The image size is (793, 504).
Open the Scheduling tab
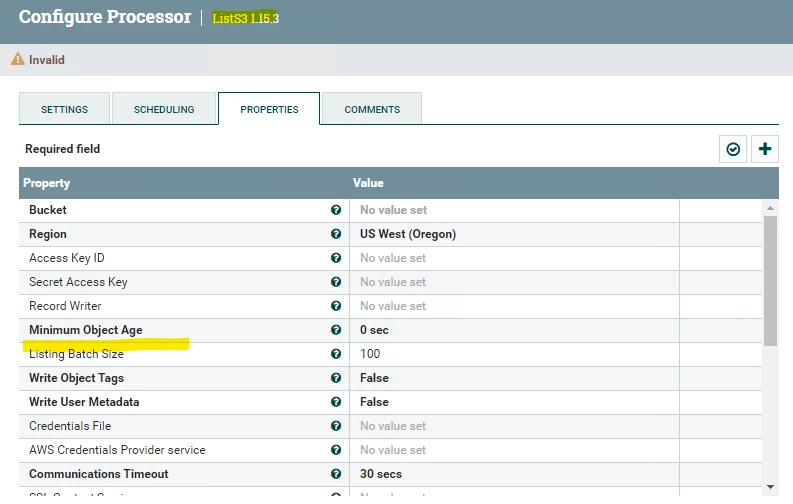point(164,109)
